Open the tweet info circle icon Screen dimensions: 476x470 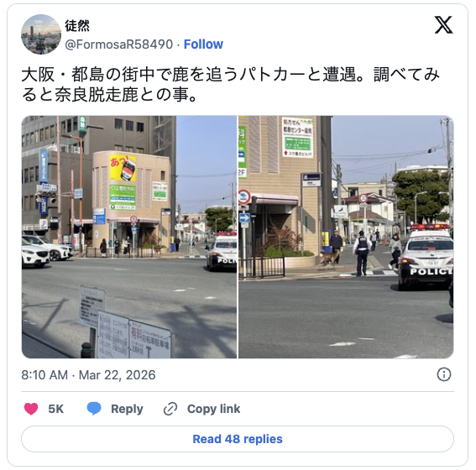(444, 374)
